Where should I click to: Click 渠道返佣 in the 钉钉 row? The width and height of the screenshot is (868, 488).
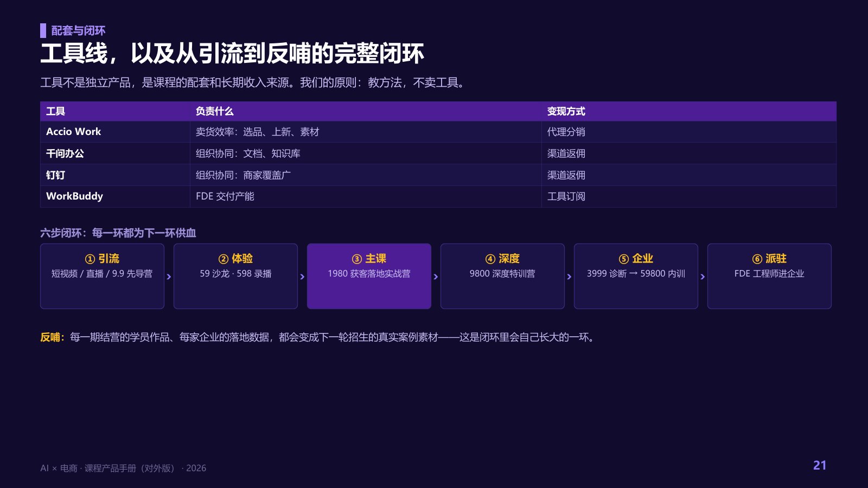689,175
